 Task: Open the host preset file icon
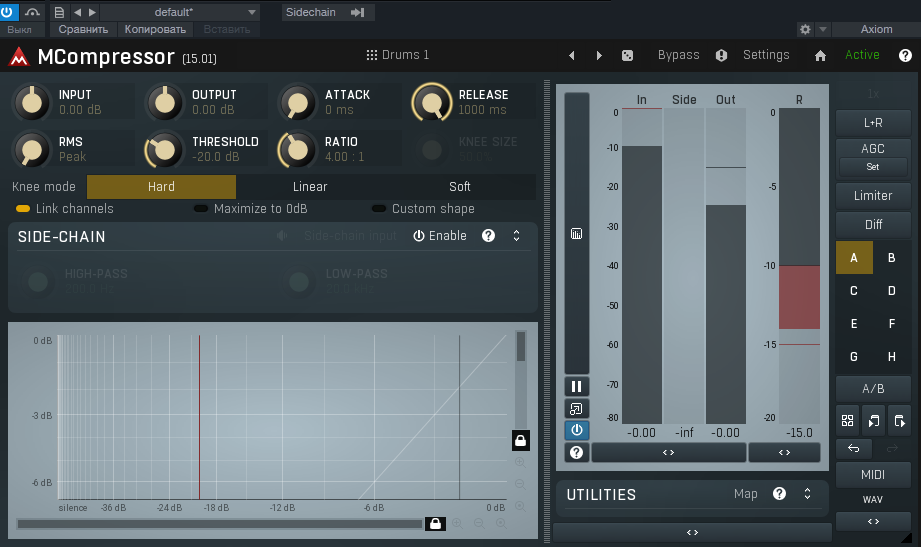pyautogui.click(x=59, y=12)
